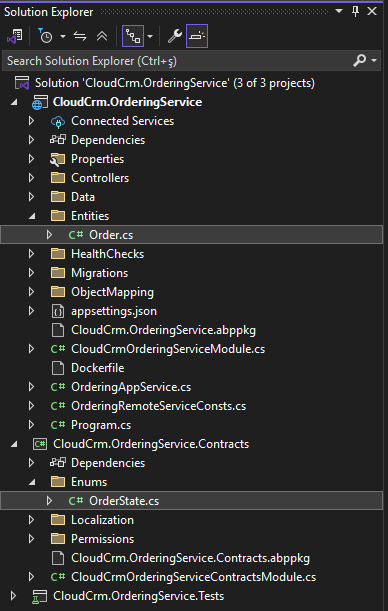Click the C# icon of Order.cs
388x611 pixels.
(76, 235)
